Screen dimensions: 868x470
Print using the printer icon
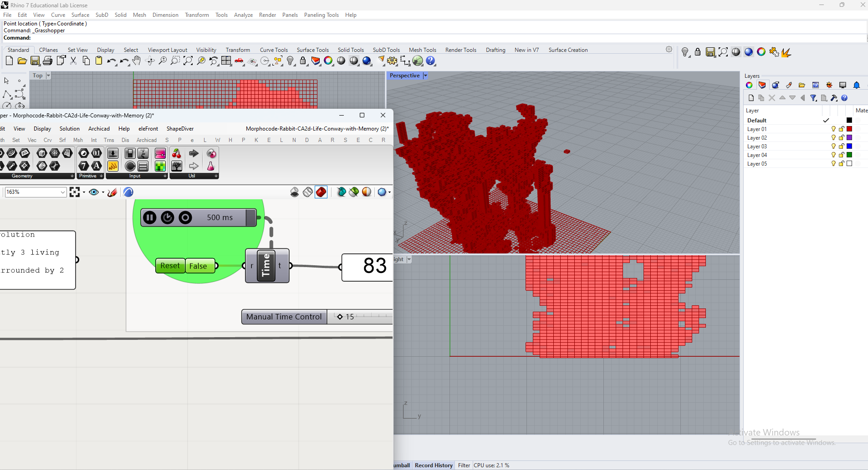point(47,61)
